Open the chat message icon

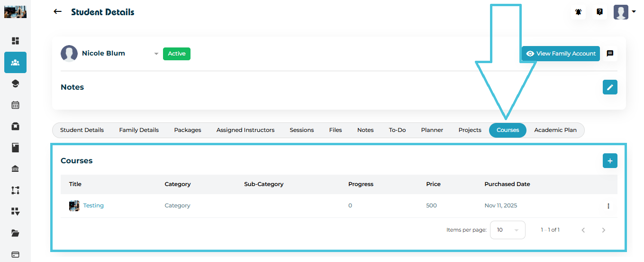(x=610, y=54)
